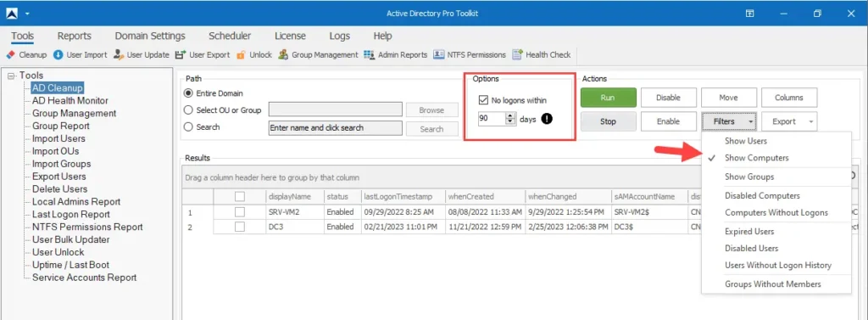Viewport: 868px width, 320px height.
Task: Select AD Health Monitor in tree
Action: (70, 100)
